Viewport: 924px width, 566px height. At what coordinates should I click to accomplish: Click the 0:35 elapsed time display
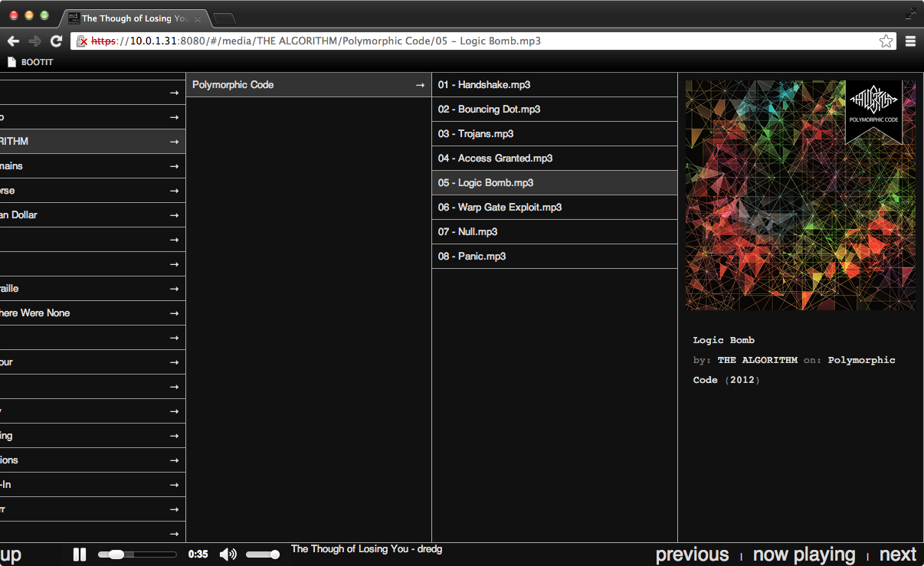pos(198,555)
